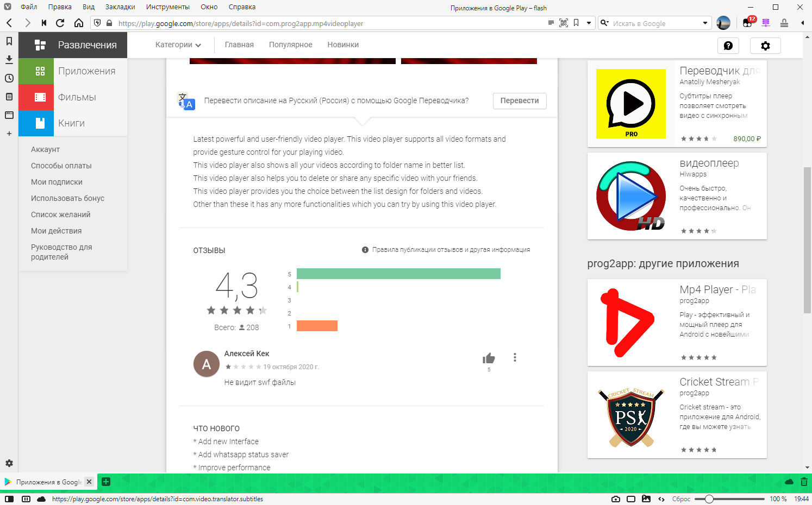Open the Vivaldi profile avatar
Viewport: 812px width, 505px height.
click(x=723, y=23)
